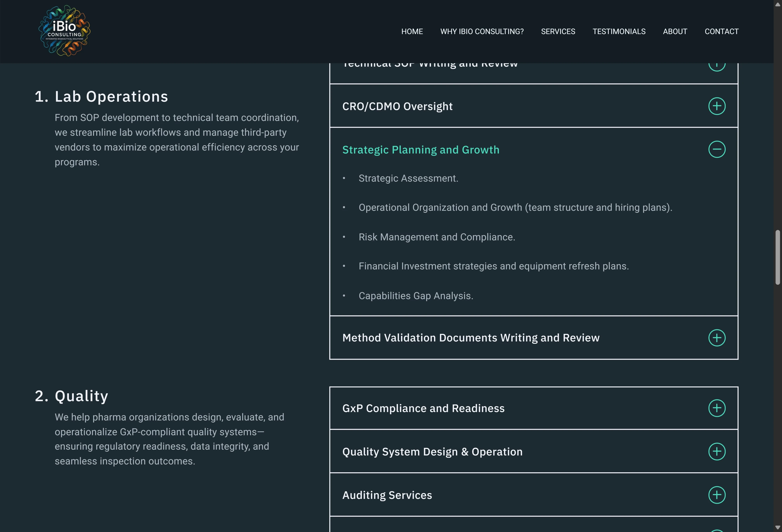The image size is (782, 532).
Task: Expand the CRO/CDMO Oversight section title
Action: click(x=397, y=106)
